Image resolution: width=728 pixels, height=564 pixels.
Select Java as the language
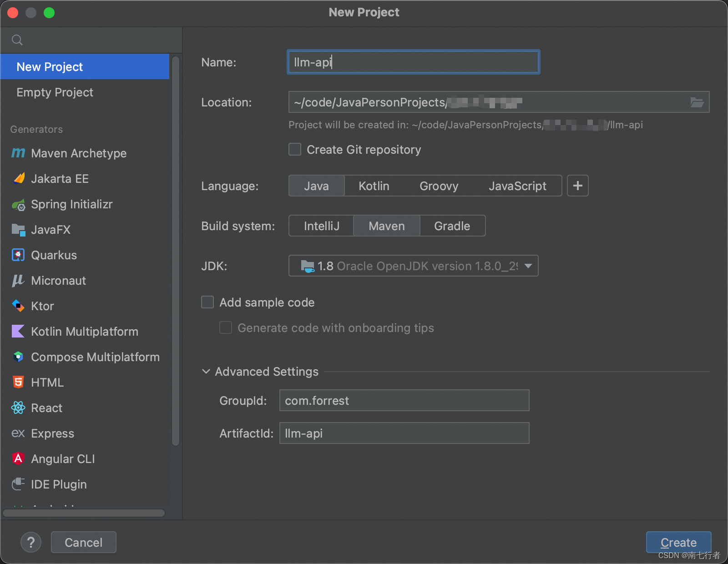tap(317, 186)
